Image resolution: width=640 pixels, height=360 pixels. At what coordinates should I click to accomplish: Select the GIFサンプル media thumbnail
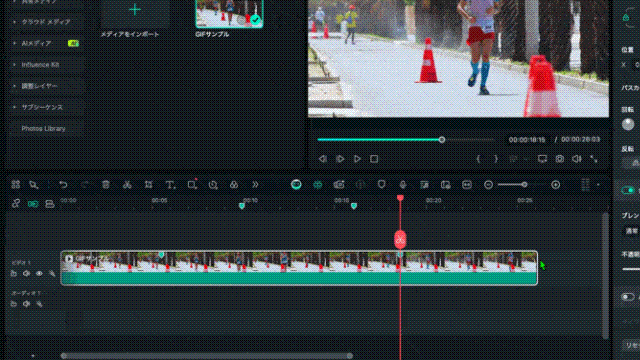(229, 13)
